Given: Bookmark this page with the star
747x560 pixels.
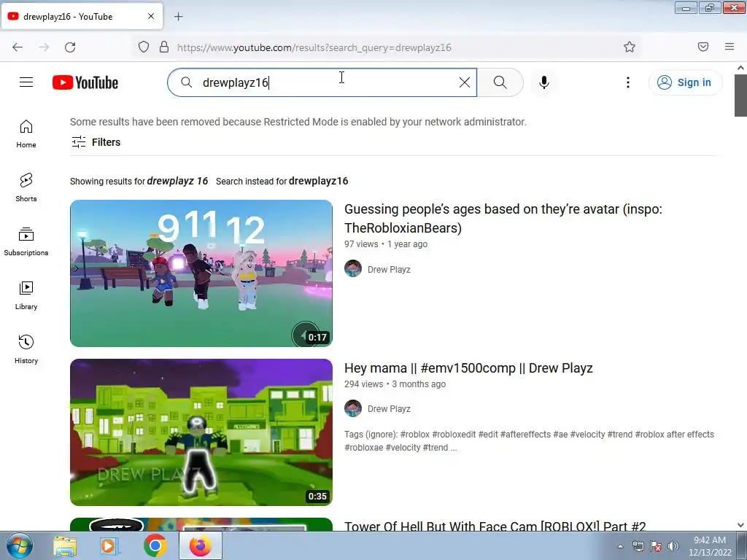Looking at the screenshot, I should tap(630, 47).
